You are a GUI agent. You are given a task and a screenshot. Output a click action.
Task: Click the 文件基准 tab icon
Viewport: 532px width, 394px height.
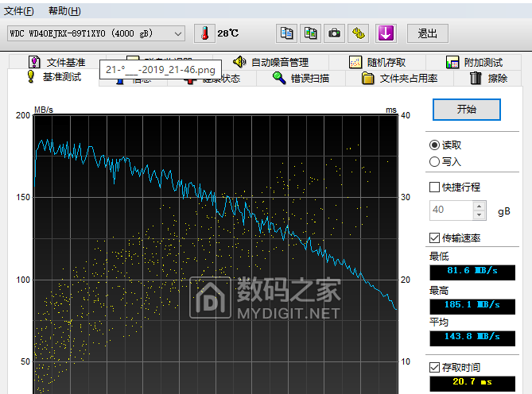(x=34, y=62)
